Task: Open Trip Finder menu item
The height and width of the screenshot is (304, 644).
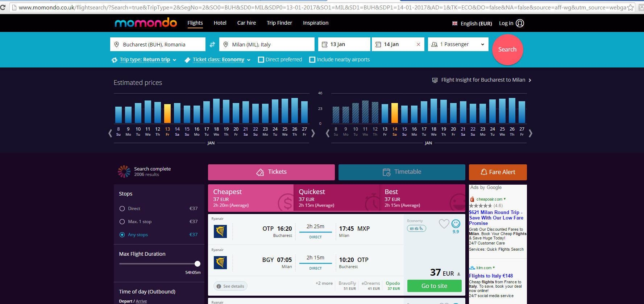Action: coord(279,23)
